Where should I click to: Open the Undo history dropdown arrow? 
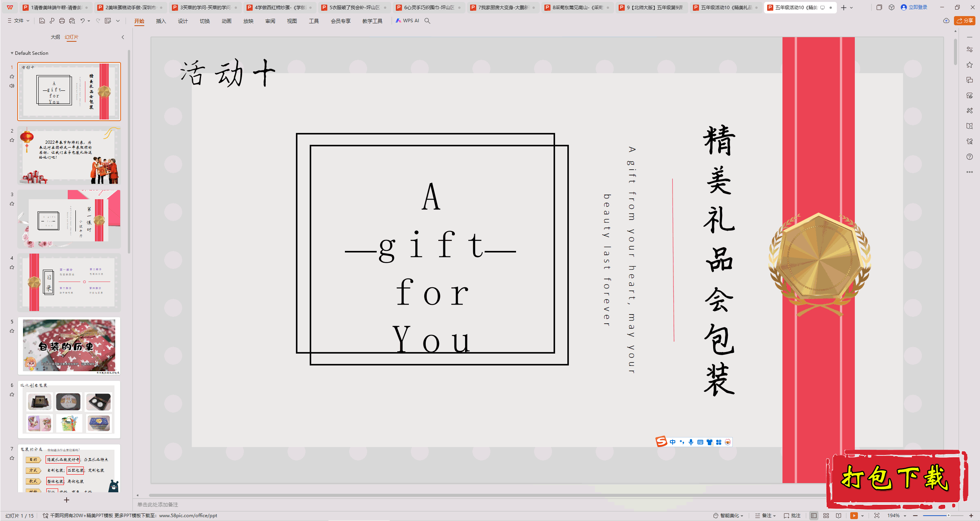tap(89, 21)
